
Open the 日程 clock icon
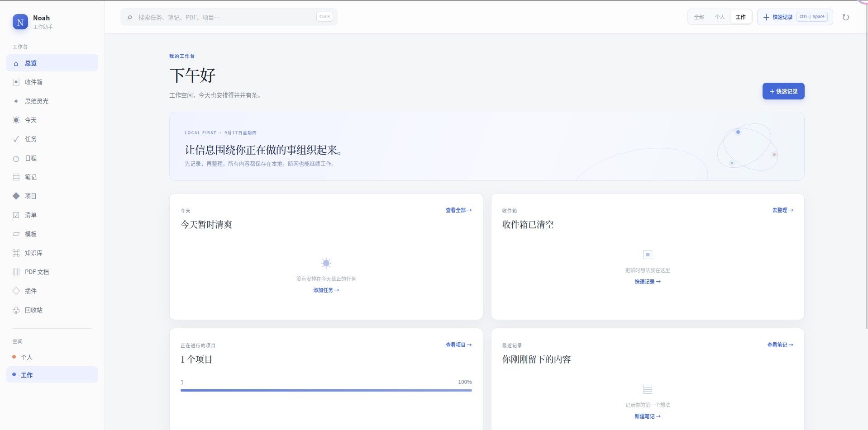click(x=16, y=158)
